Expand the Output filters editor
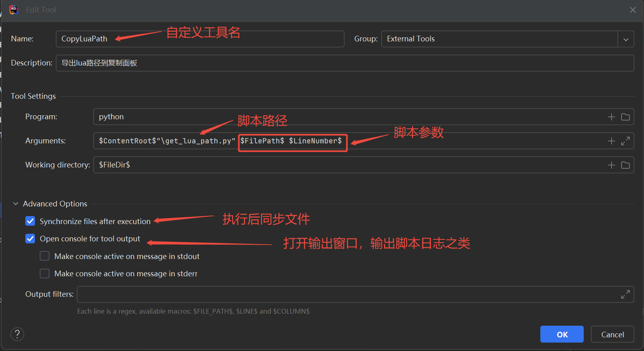 click(x=625, y=294)
